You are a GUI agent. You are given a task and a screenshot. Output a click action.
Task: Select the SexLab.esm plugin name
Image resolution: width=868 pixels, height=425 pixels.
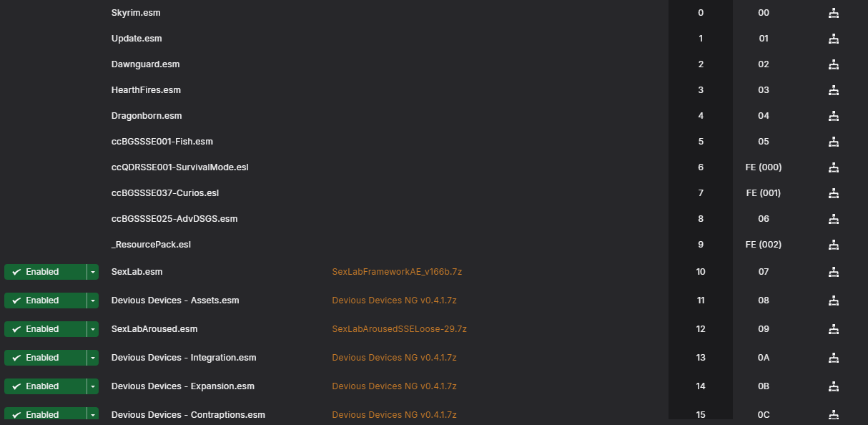tap(137, 272)
